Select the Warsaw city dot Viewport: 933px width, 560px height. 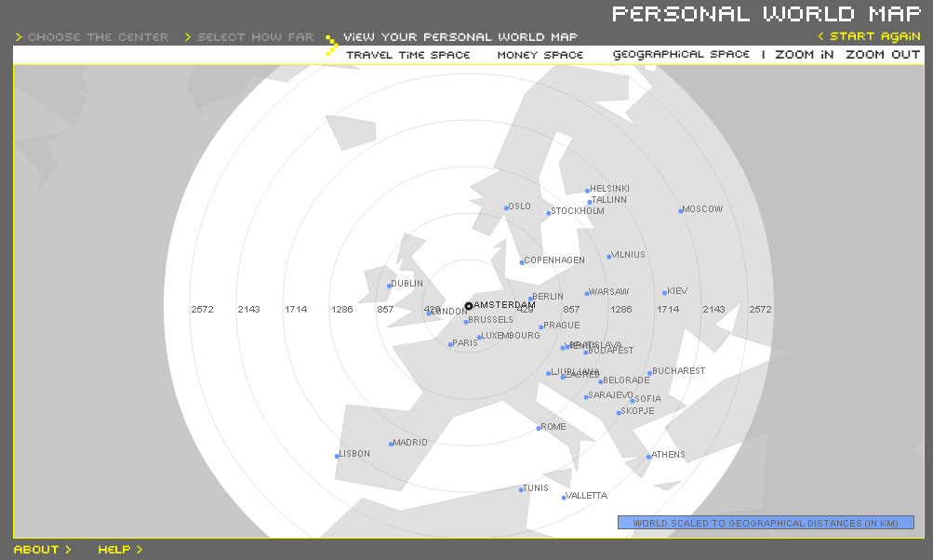pyautogui.click(x=587, y=293)
